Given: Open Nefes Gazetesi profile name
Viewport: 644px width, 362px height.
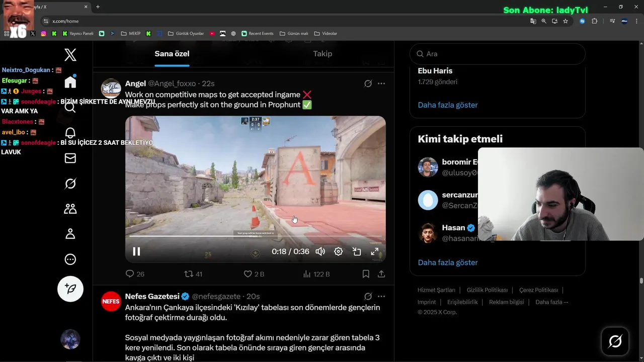Looking at the screenshot, I should pos(152,296).
